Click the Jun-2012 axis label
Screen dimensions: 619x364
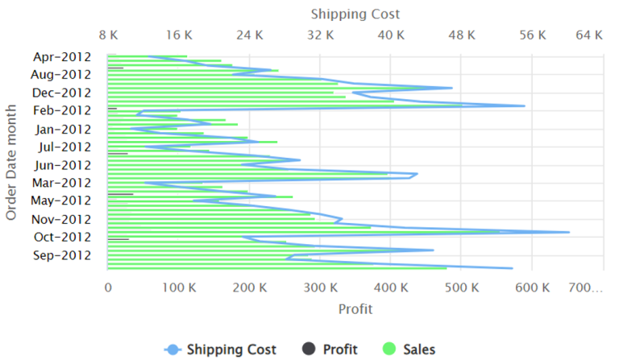(x=63, y=165)
